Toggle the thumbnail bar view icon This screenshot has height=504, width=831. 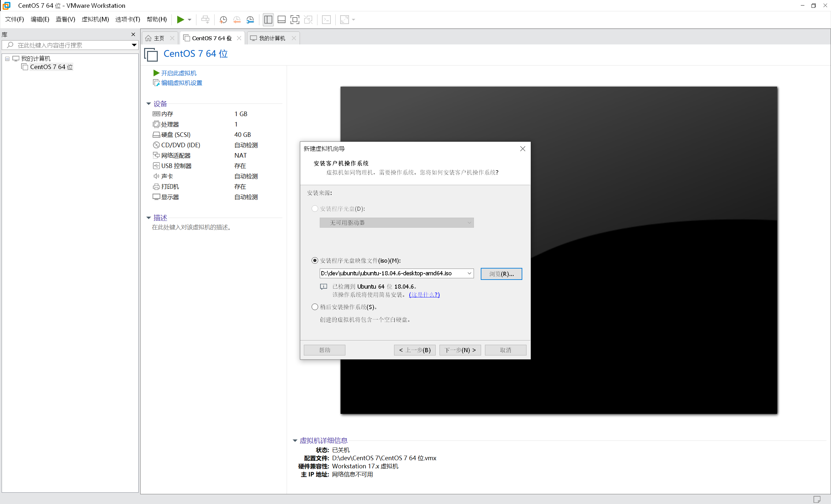(x=281, y=19)
